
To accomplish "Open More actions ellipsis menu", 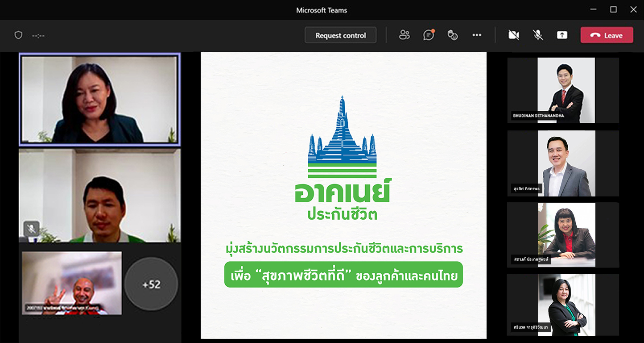I will point(477,35).
